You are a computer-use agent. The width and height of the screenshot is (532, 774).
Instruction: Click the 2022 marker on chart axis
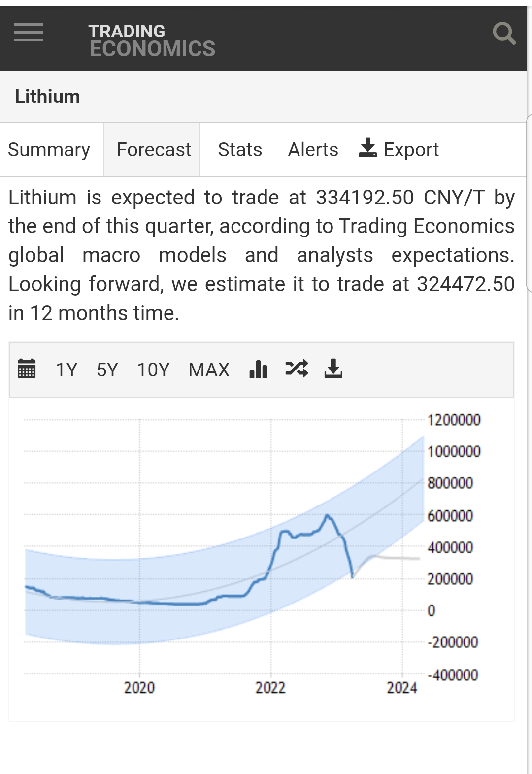point(270,688)
